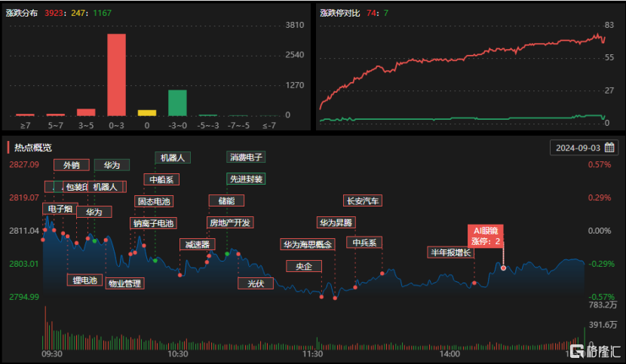Click the white-ringed marker under AI眼镜
This screenshot has width=626, height=364.
point(503,268)
